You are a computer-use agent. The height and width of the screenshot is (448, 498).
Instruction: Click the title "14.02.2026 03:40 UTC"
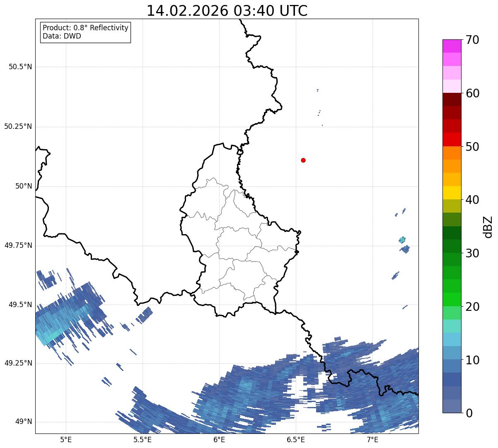(227, 11)
